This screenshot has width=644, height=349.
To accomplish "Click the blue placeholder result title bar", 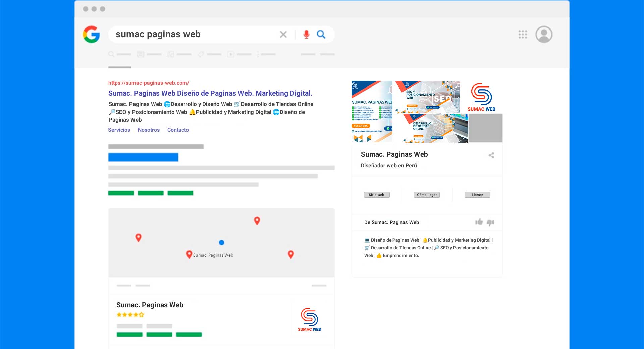I will click(143, 157).
